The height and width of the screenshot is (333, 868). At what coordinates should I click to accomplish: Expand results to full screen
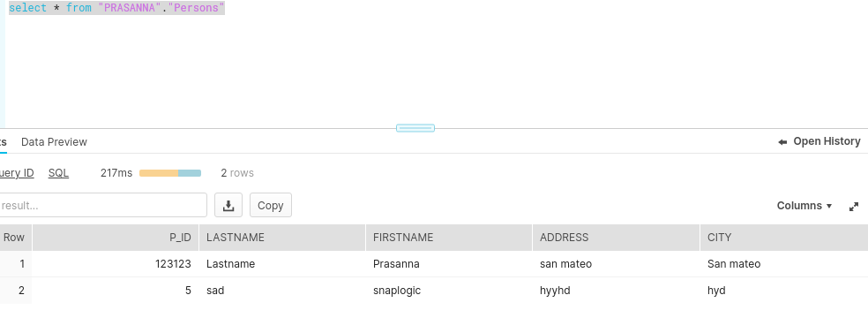click(854, 207)
